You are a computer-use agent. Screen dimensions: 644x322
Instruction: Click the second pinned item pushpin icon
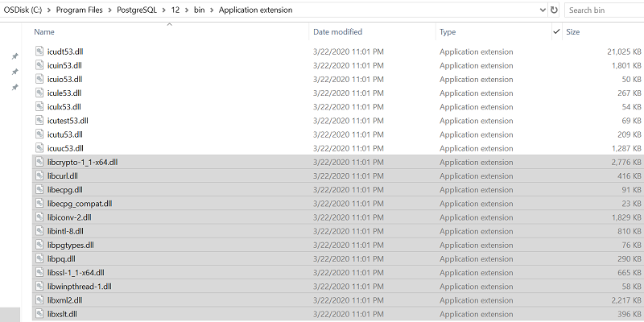pos(14,72)
